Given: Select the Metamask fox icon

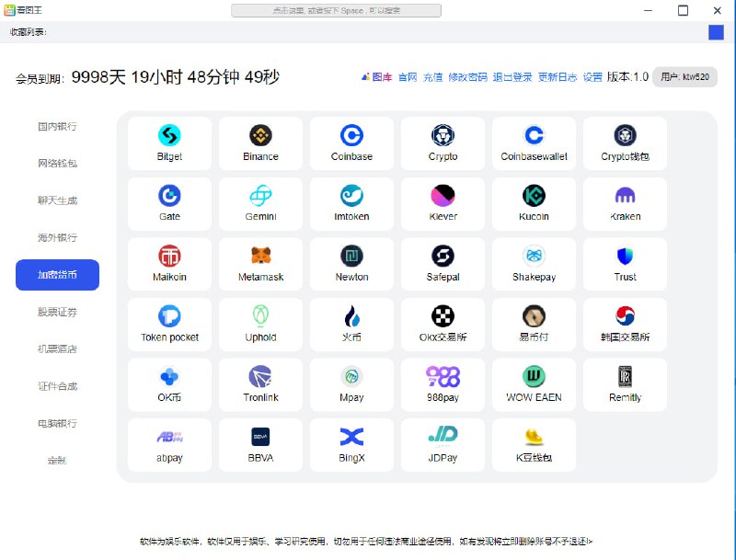Looking at the screenshot, I should click(260, 256).
